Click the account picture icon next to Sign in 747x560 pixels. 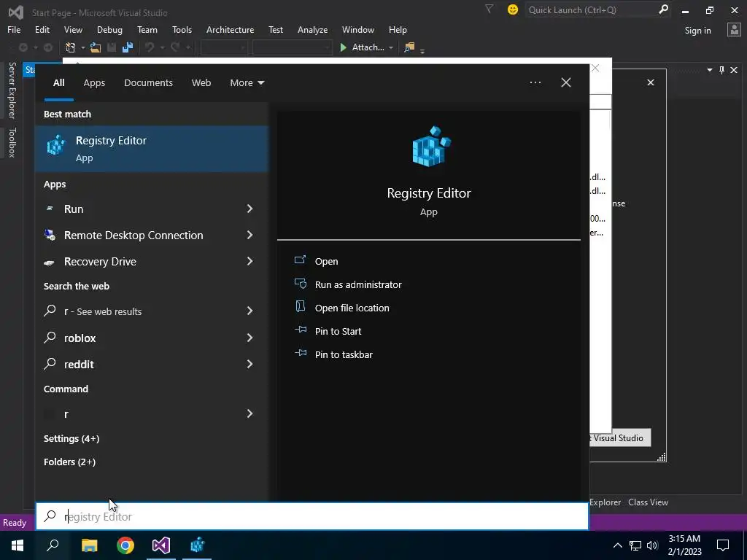click(x=734, y=30)
